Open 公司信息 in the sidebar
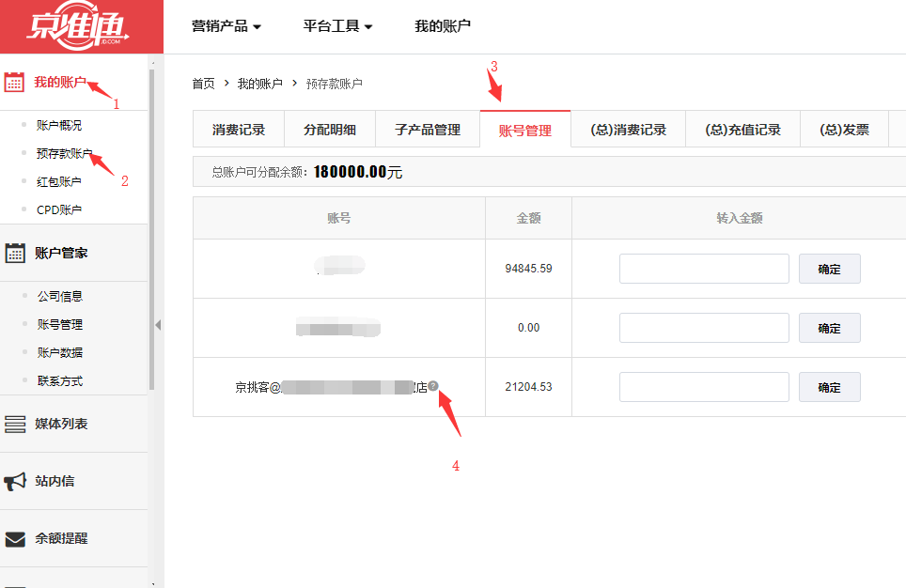The width and height of the screenshot is (906, 588). pyautogui.click(x=60, y=296)
